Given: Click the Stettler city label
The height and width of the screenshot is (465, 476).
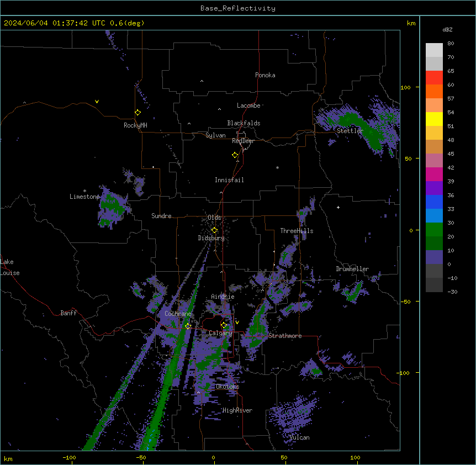Looking at the screenshot, I should [x=350, y=131].
